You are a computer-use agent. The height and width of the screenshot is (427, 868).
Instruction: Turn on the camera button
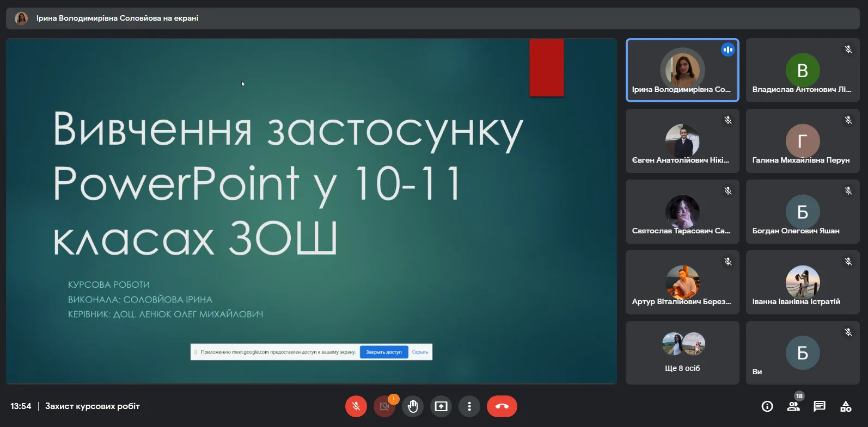coord(384,406)
